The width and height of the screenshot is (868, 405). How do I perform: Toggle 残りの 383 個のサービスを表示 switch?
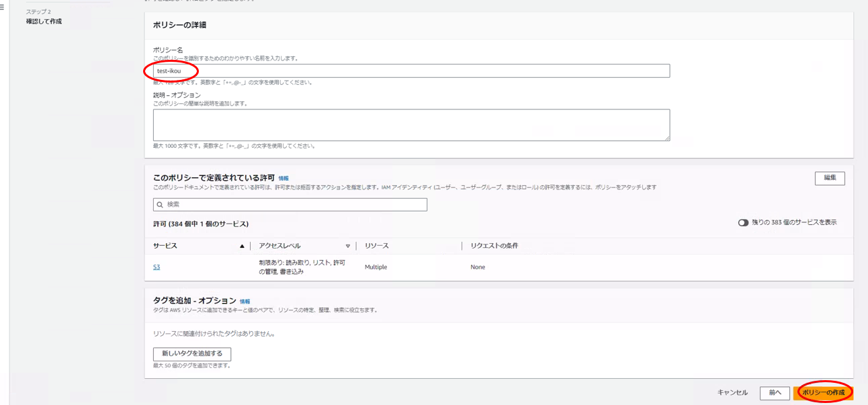[743, 223]
